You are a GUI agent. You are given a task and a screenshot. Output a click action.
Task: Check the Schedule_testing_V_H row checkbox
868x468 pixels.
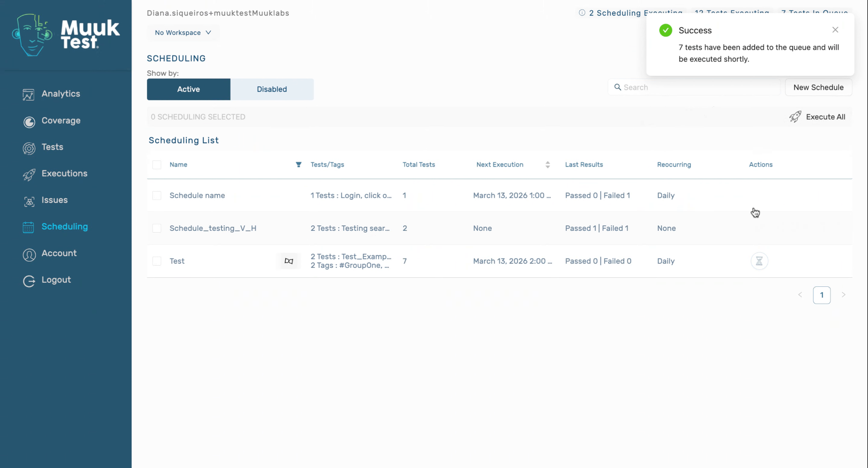click(157, 228)
